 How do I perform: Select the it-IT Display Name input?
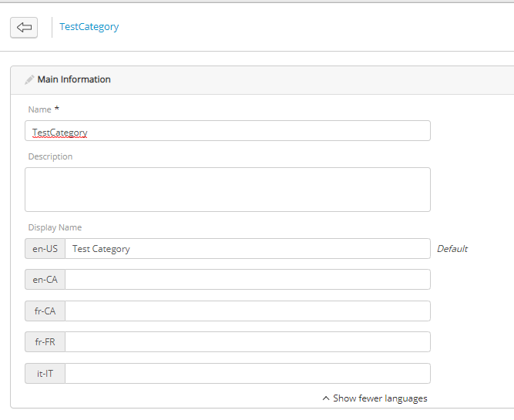pos(247,374)
